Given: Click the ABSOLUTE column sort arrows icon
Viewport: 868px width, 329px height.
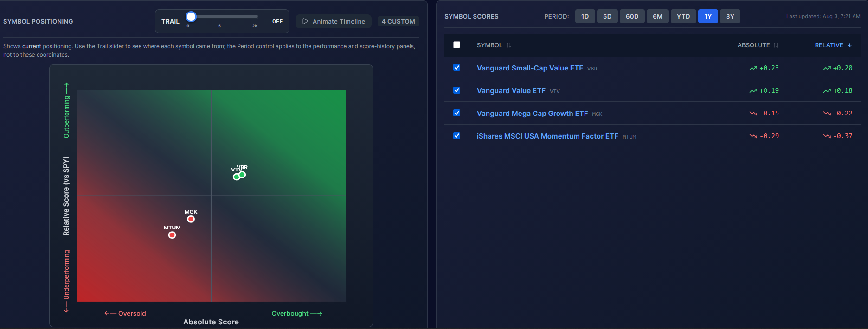Looking at the screenshot, I should coord(776,45).
